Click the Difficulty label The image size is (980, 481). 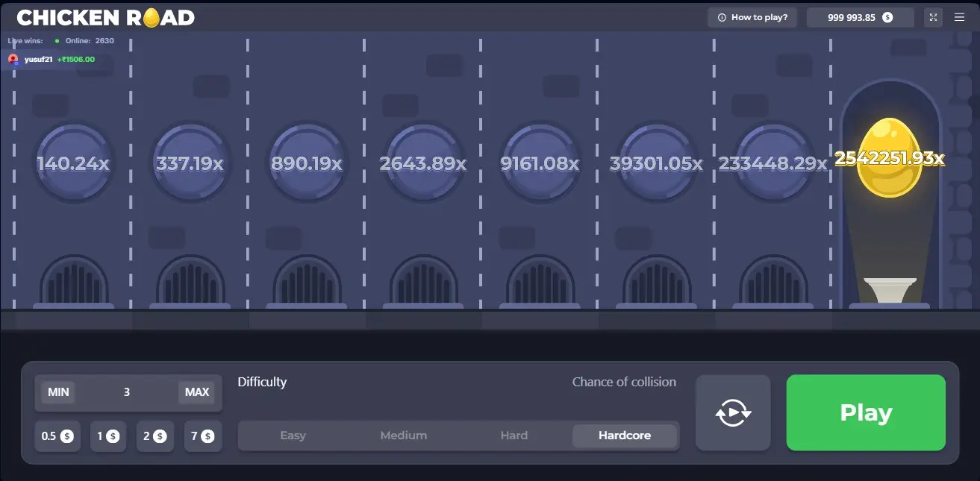[x=262, y=382]
